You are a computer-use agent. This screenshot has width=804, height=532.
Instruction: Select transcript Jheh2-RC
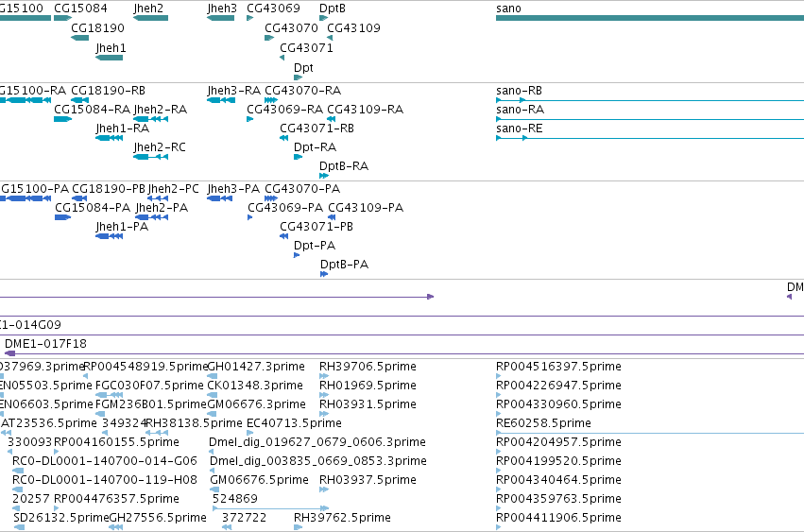160,147
